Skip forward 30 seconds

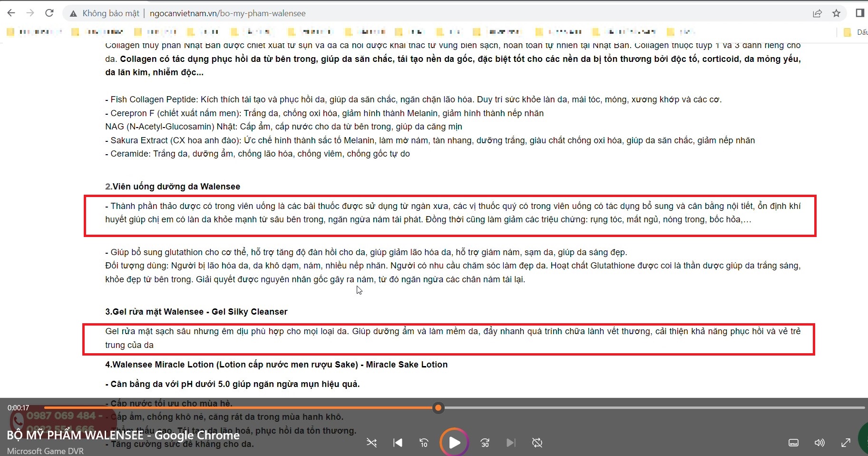tap(485, 443)
